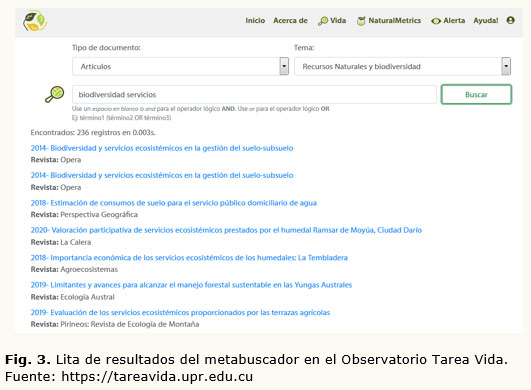Expand the Tema dropdown arrow

pos(506,66)
